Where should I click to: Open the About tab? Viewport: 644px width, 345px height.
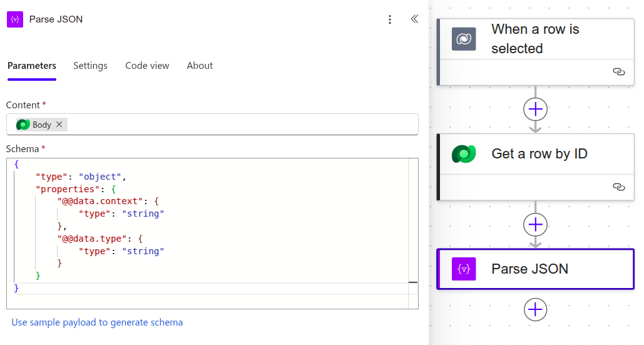click(x=200, y=66)
